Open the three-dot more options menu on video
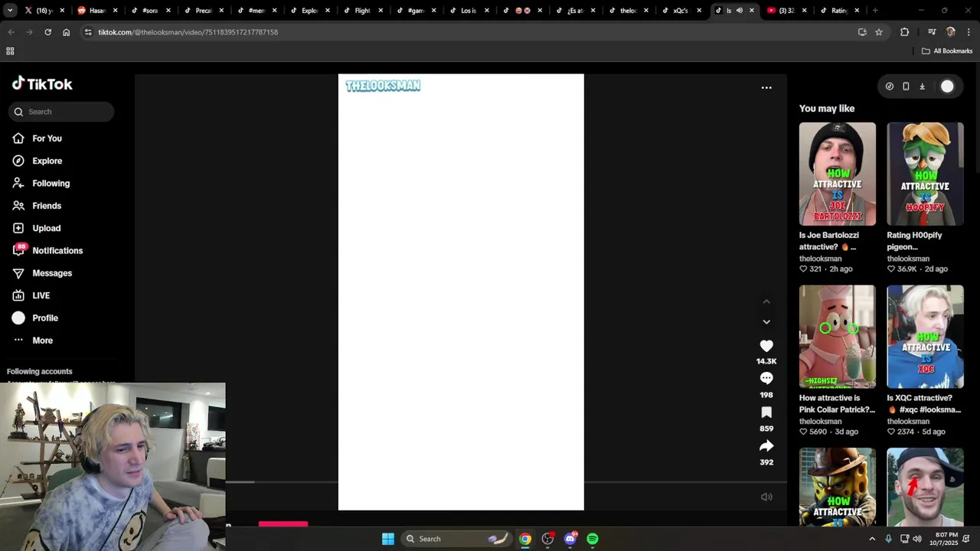 766,87
